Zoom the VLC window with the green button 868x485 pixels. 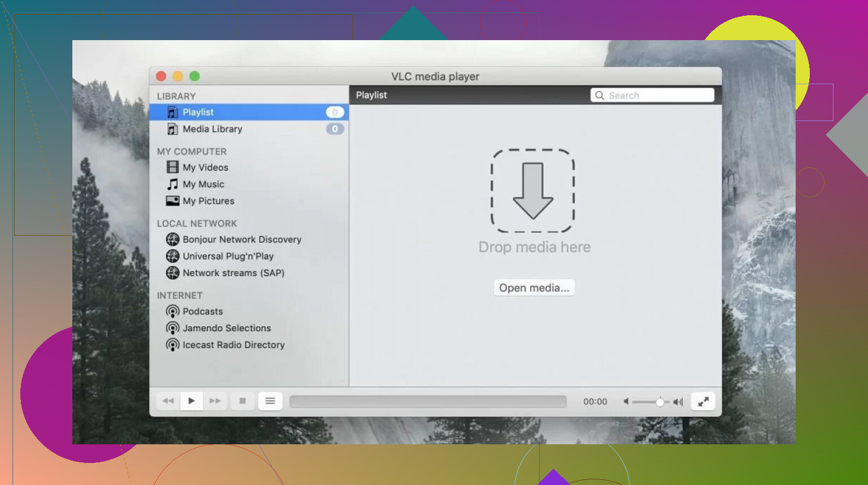pyautogui.click(x=194, y=76)
